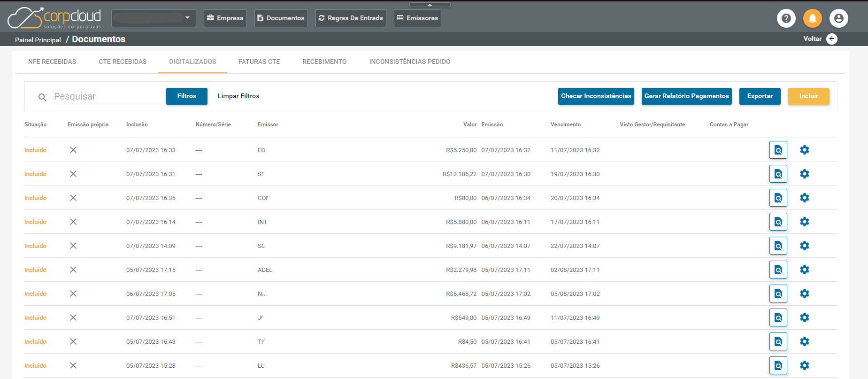Open settings gear for R$6.468,72 row
Image resolution: width=868 pixels, height=379 pixels.
pos(805,294)
